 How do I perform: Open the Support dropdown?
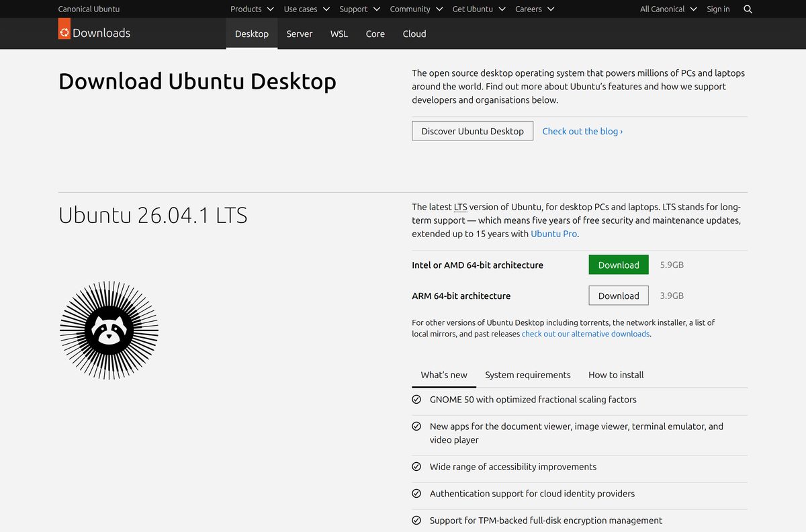pyautogui.click(x=359, y=9)
